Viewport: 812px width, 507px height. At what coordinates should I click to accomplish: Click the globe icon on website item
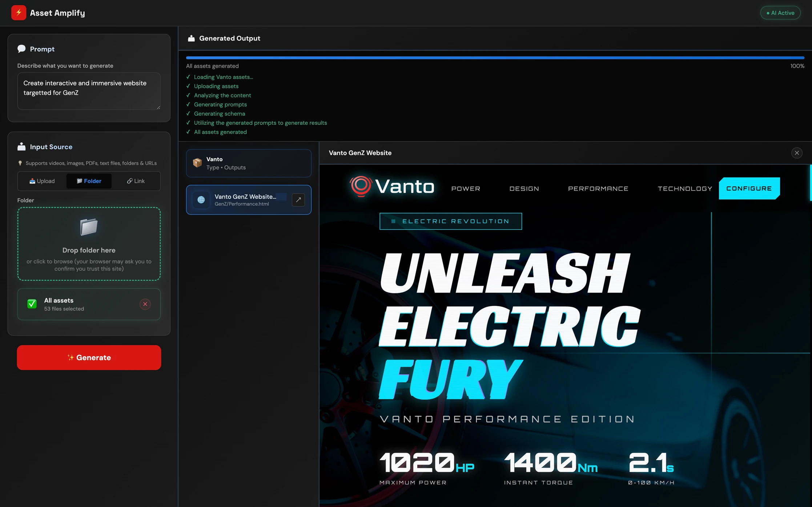click(x=201, y=200)
